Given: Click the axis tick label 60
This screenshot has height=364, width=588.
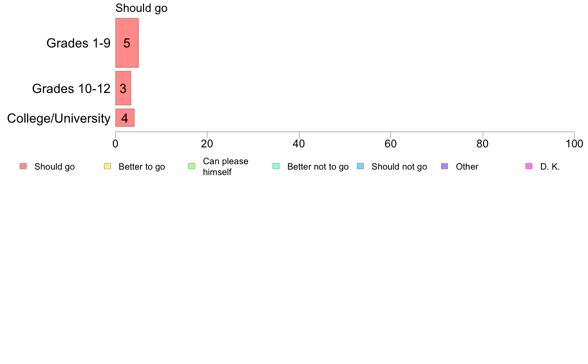Looking at the screenshot, I should pyautogui.click(x=391, y=144).
